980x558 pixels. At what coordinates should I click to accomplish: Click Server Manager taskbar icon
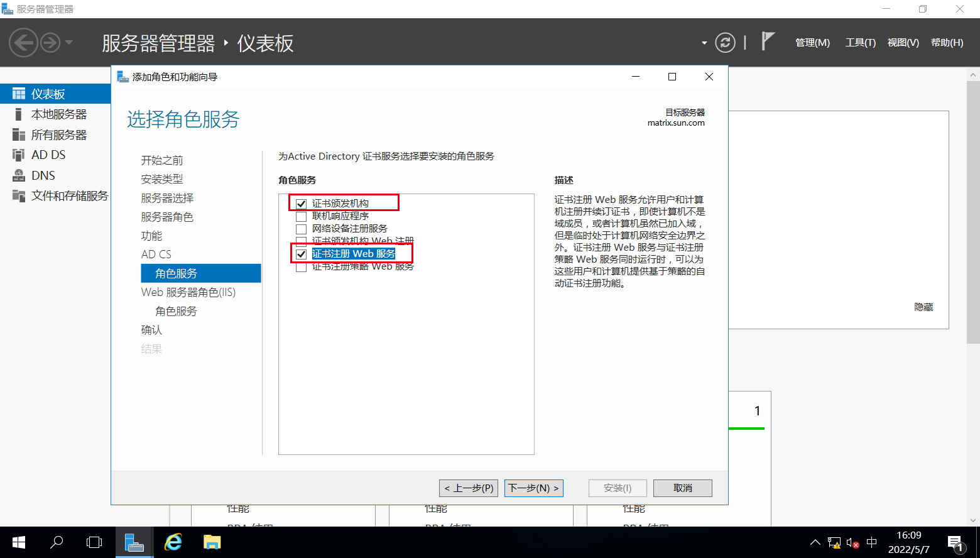[134, 542]
